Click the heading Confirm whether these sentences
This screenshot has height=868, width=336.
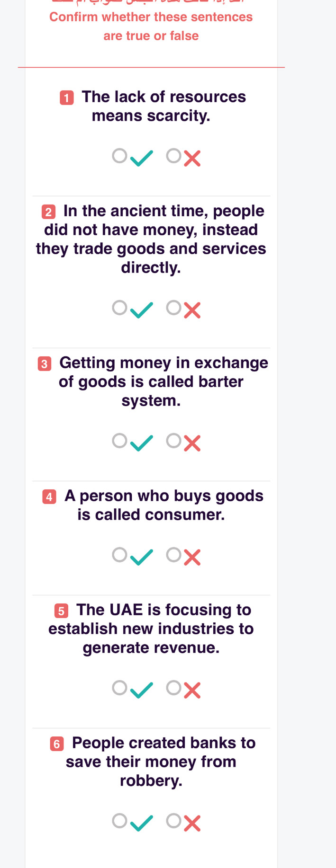click(151, 17)
